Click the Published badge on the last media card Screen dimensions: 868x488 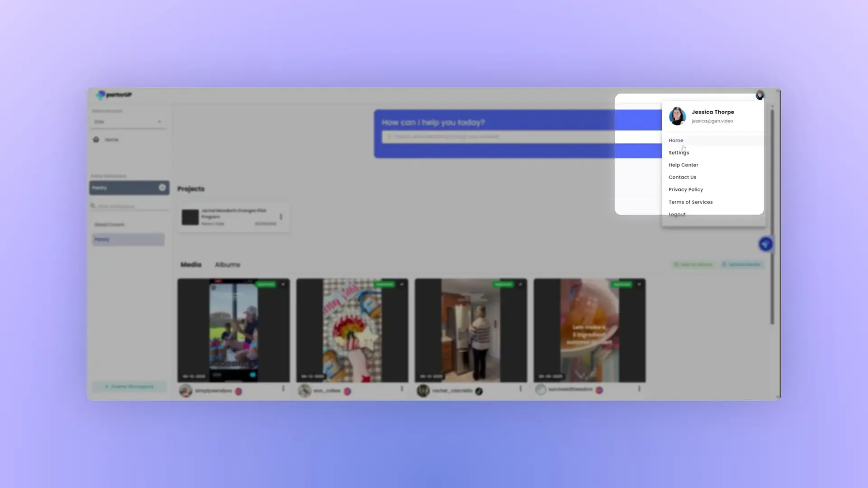[622, 284]
